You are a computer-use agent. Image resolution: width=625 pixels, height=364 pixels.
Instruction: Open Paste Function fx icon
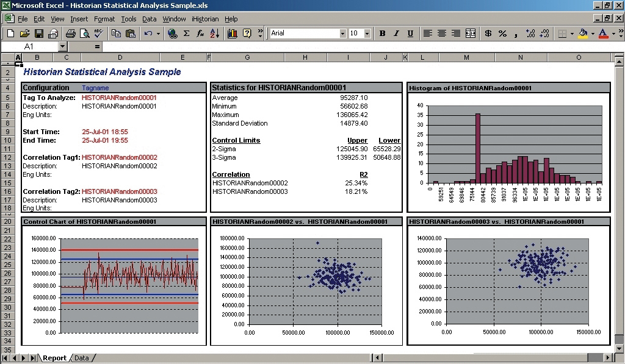click(x=200, y=34)
